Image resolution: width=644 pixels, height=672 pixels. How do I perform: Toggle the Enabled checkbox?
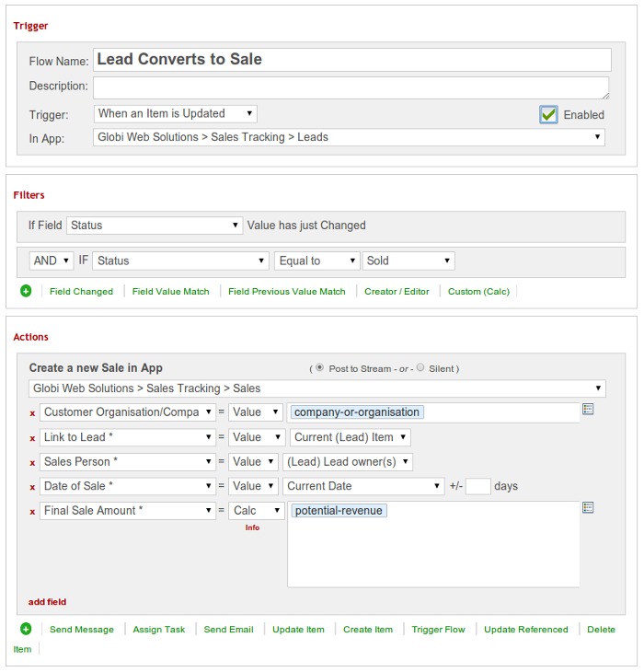click(x=549, y=115)
